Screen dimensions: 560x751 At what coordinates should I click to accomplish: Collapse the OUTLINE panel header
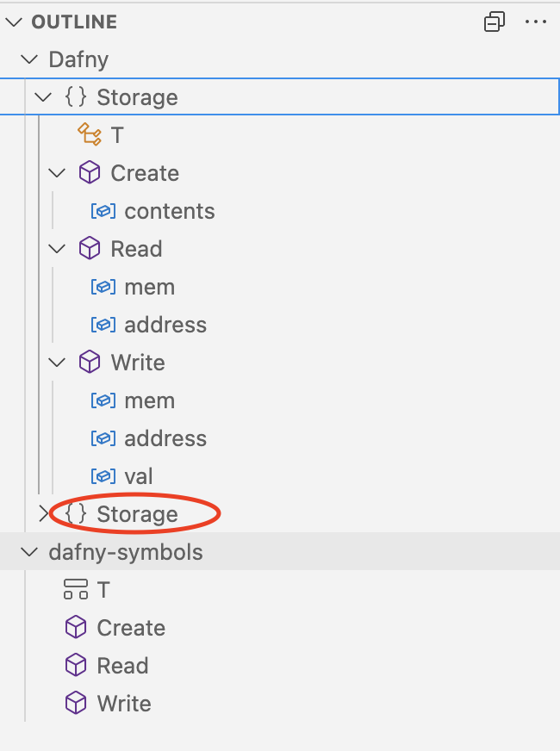coord(13,22)
